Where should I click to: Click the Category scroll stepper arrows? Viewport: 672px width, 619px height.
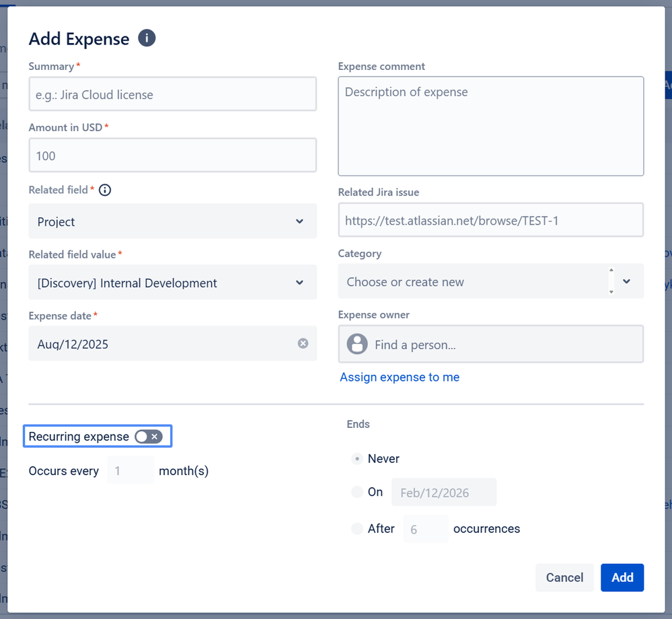(x=611, y=281)
